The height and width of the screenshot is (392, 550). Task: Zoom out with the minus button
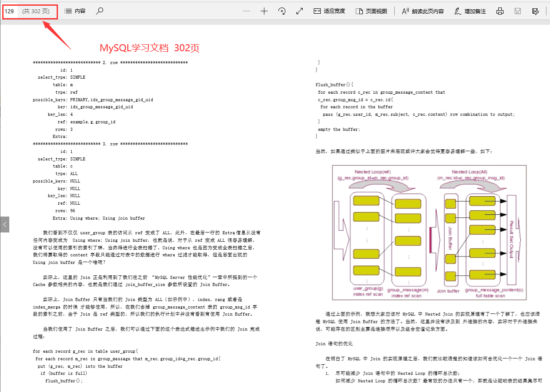coord(246,11)
